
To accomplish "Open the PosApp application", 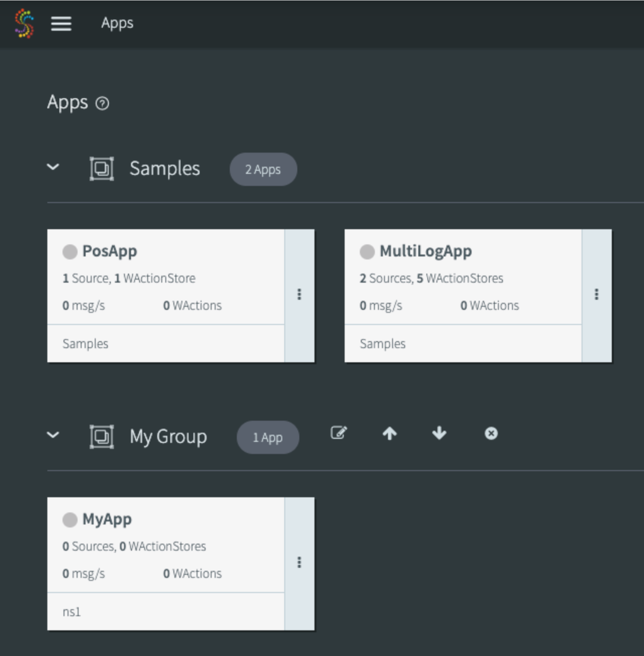I will [110, 251].
